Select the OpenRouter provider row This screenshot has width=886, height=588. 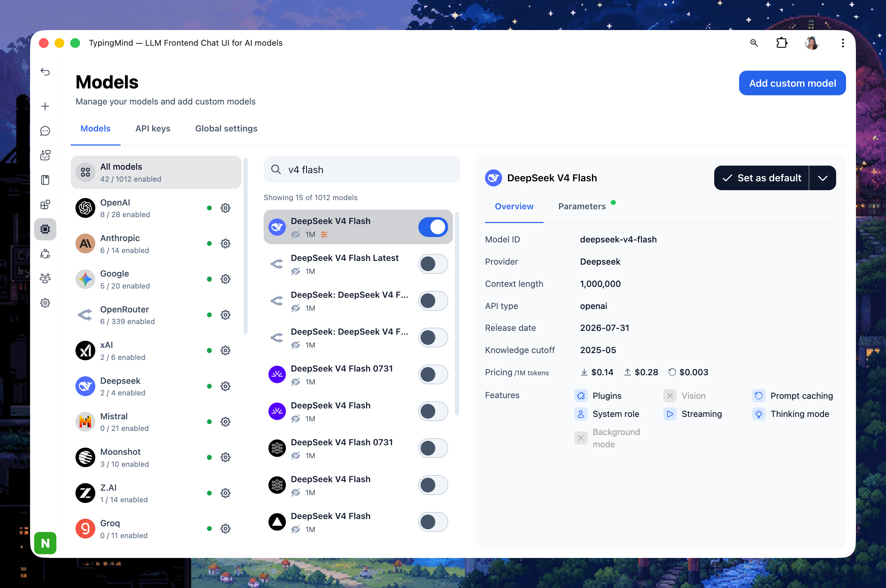(x=156, y=315)
